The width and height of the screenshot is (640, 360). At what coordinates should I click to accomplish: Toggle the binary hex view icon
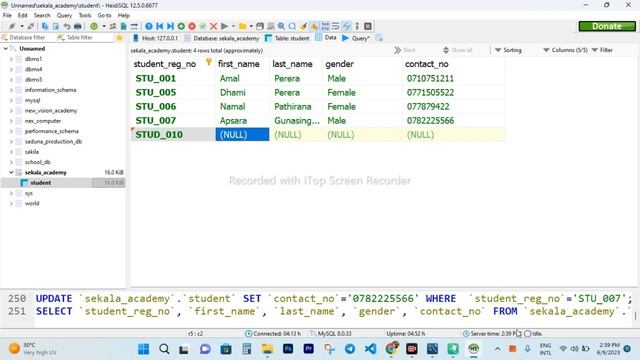325,26
